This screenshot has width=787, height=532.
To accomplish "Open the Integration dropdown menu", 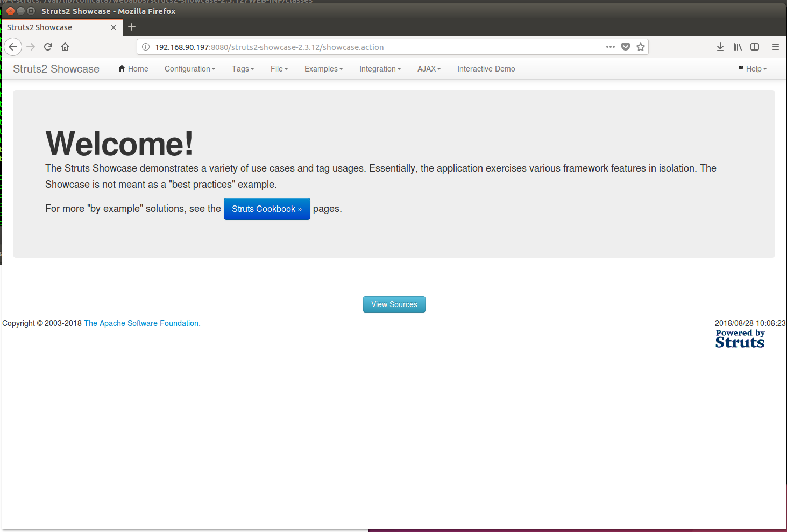I will tap(380, 69).
